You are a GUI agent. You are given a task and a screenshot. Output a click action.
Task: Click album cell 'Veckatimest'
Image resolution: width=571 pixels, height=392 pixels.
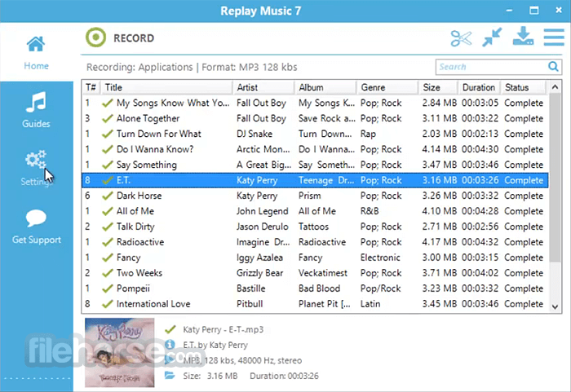tap(323, 273)
